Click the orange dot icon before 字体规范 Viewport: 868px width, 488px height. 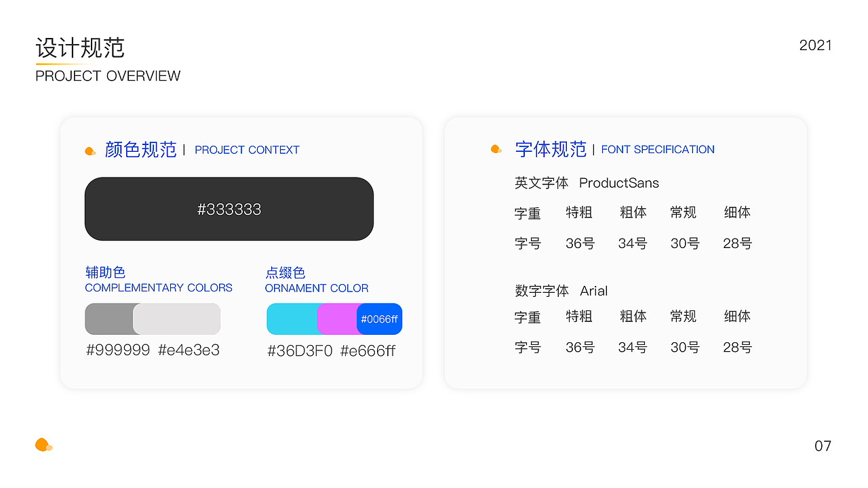coord(496,149)
